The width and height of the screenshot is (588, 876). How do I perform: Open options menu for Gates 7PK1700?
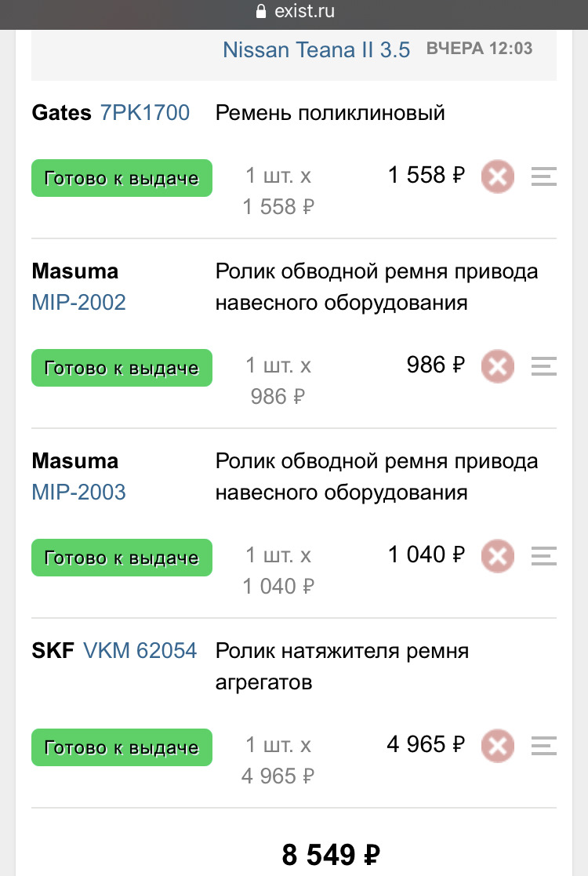[543, 176]
